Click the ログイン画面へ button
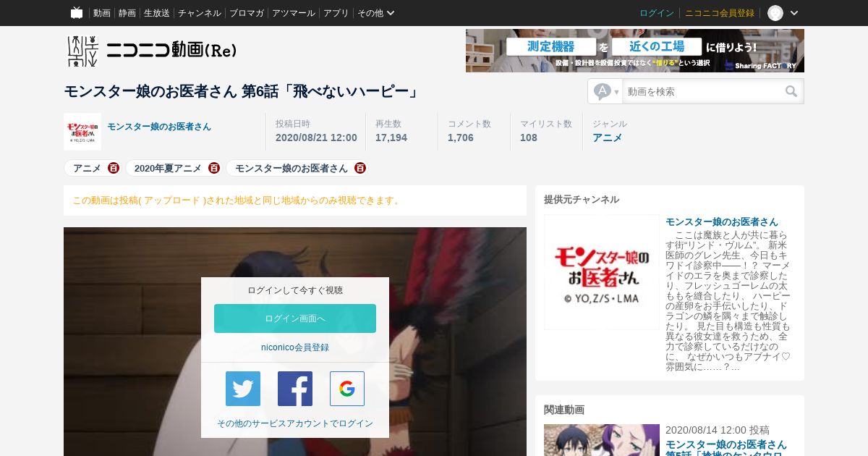The image size is (868, 456). 295,318
